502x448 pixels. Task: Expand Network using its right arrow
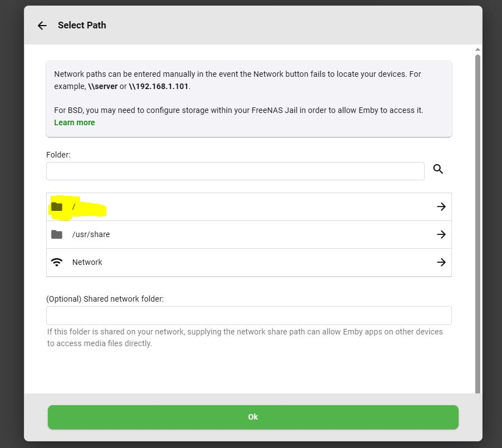point(441,262)
